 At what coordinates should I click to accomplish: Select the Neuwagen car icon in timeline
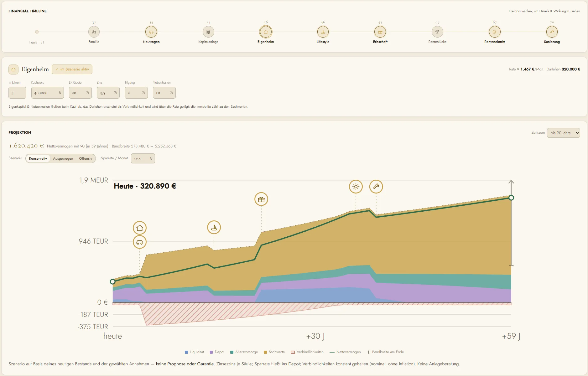click(151, 32)
